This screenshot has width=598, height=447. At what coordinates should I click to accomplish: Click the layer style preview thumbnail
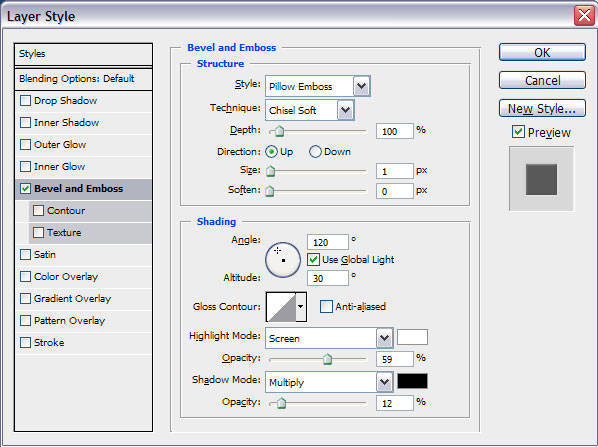[541, 179]
